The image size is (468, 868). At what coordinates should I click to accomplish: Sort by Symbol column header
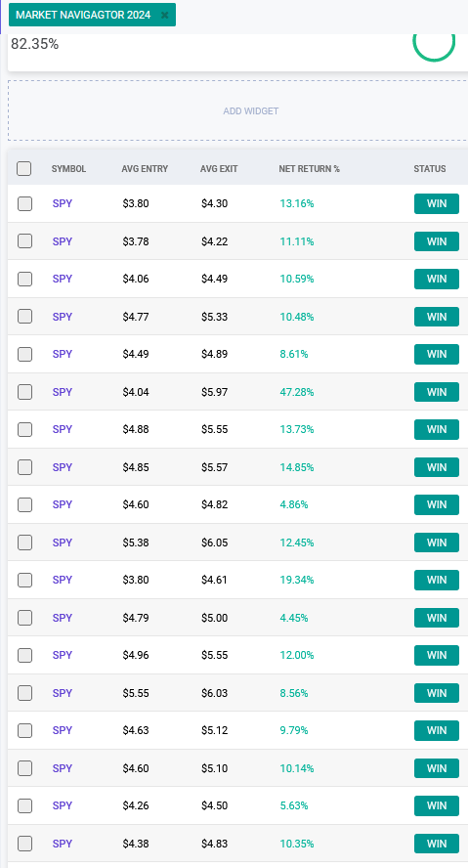[x=68, y=169]
